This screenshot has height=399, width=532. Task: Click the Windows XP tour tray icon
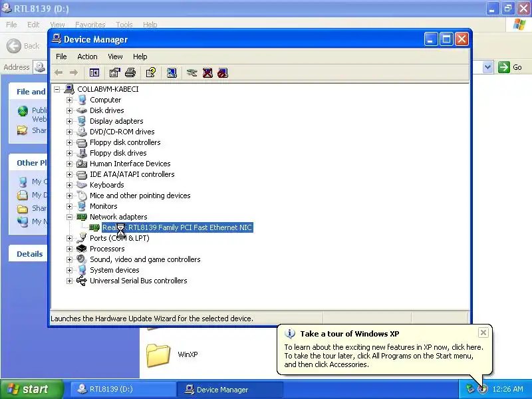(482, 389)
